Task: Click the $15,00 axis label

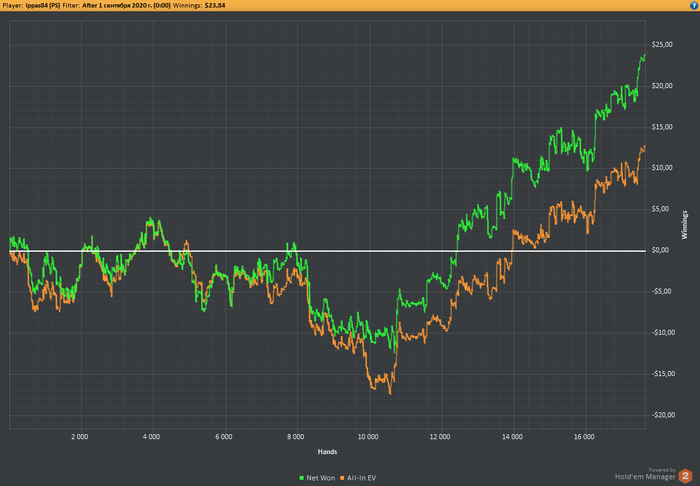Action: click(x=662, y=127)
